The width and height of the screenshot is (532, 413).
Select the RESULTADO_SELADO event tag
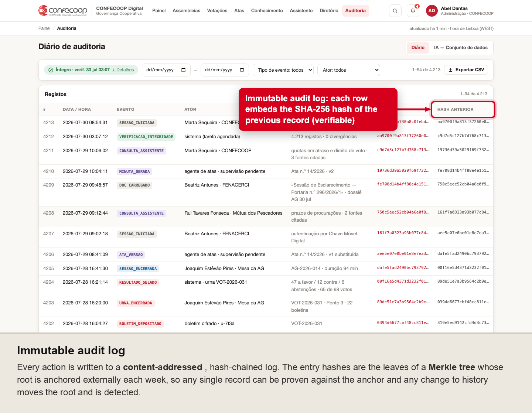(138, 283)
